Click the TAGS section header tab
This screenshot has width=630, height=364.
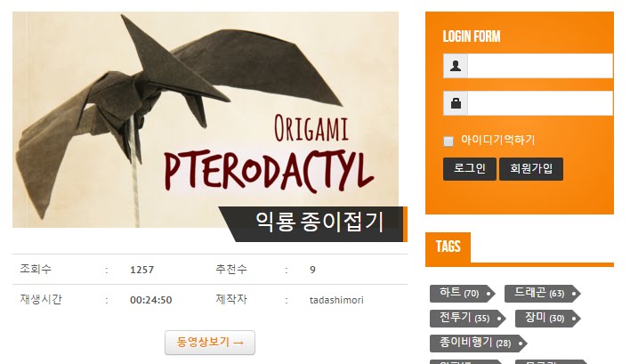tap(448, 247)
